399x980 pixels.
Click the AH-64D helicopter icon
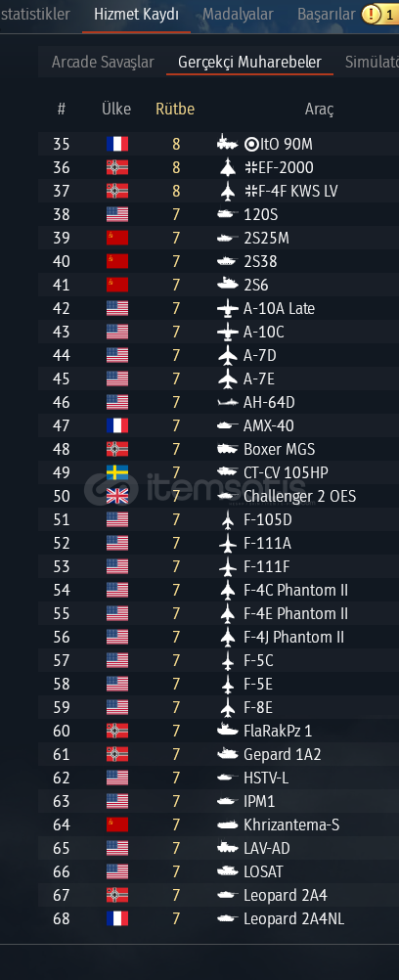pyautogui.click(x=227, y=403)
